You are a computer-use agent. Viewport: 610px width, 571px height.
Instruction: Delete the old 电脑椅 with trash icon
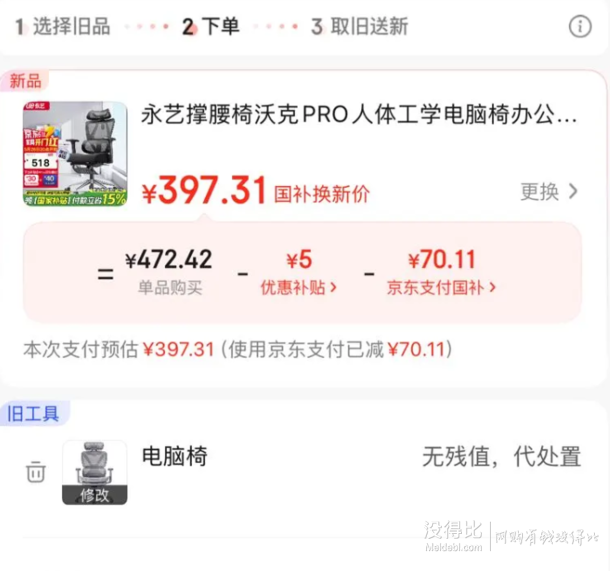[36, 471]
